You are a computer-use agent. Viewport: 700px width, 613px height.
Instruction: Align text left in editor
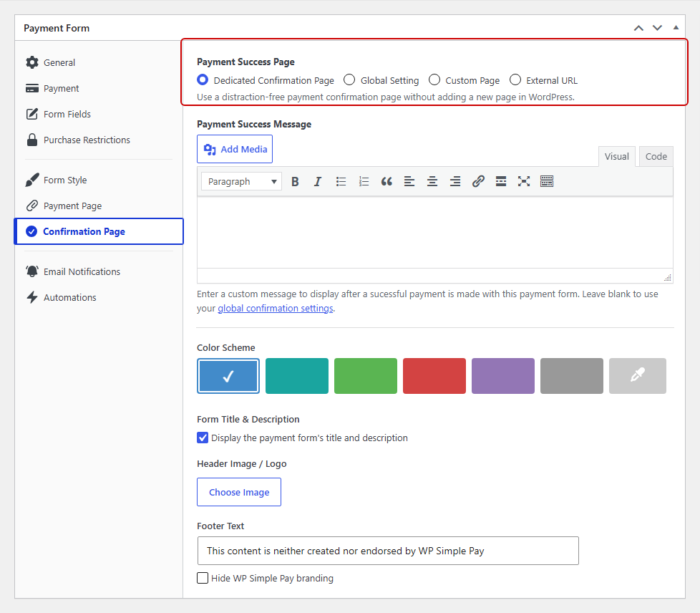(409, 181)
